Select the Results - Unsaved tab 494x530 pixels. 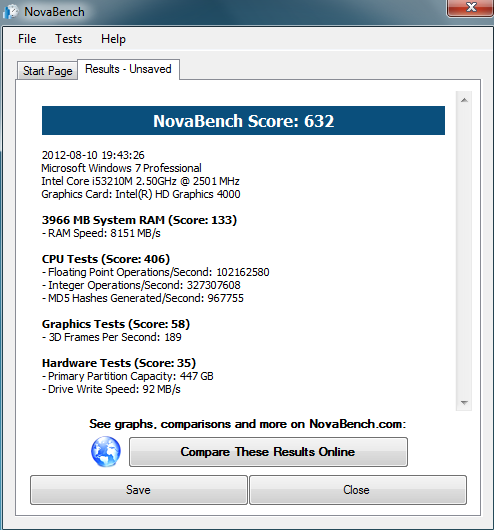pyautogui.click(x=128, y=69)
